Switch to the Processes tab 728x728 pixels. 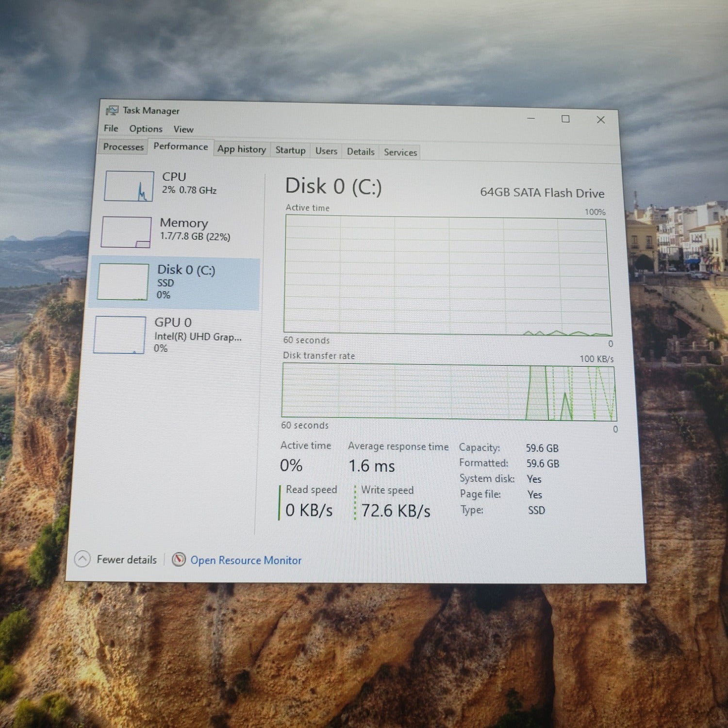click(123, 147)
